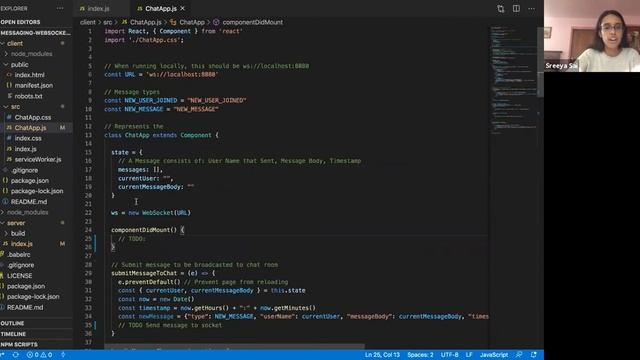Viewport: 640px width, 360px height.
Task: Click the Sreeya video thumbnail
Action: tap(592, 36)
